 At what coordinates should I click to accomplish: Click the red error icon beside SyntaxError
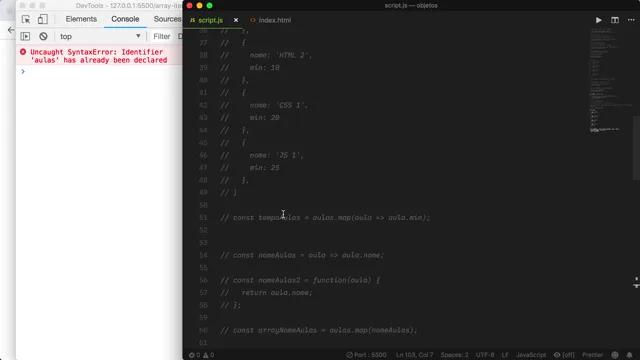[23, 52]
